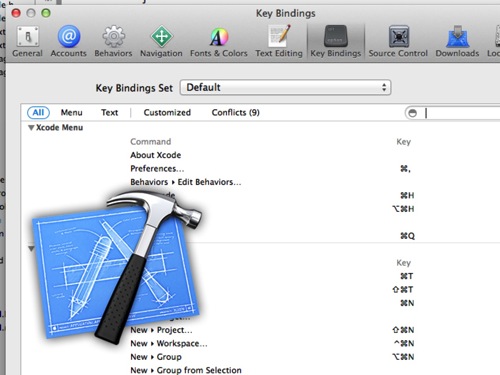The image size is (500, 375).
Task: Show Customized key bindings
Action: [167, 112]
